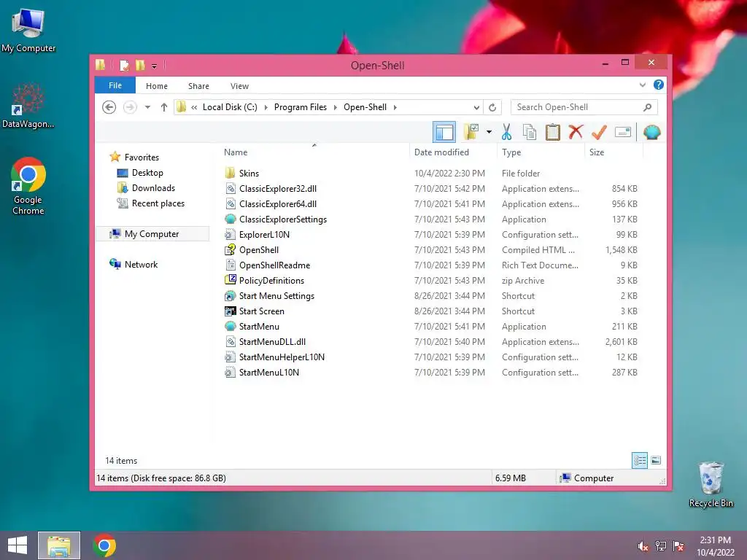Image resolution: width=747 pixels, height=560 pixels.
Task: Expand arrow after Local Disk breadcrumb
Action: coord(266,107)
